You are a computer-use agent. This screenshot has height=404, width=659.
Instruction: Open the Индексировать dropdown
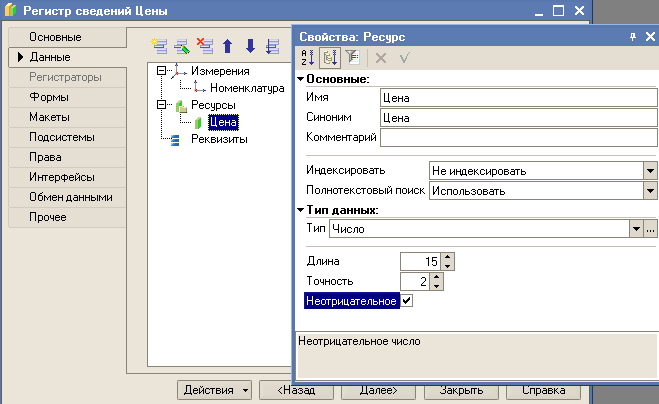pyautogui.click(x=650, y=171)
